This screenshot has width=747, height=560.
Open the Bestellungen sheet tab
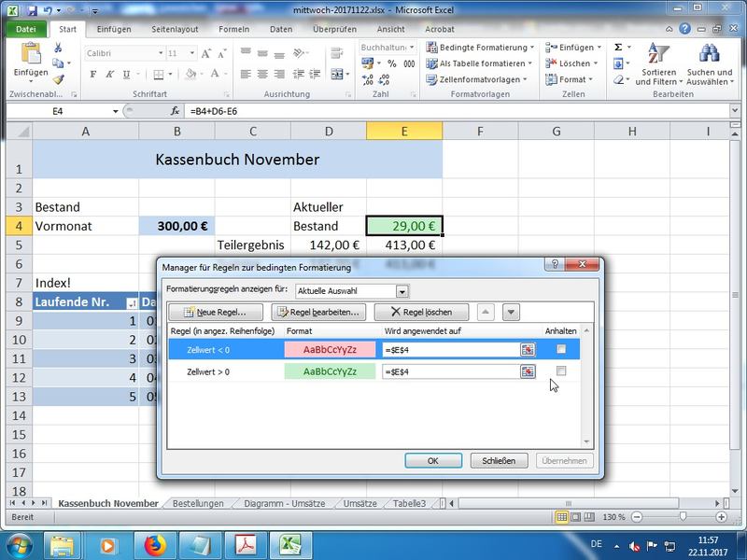(198, 503)
